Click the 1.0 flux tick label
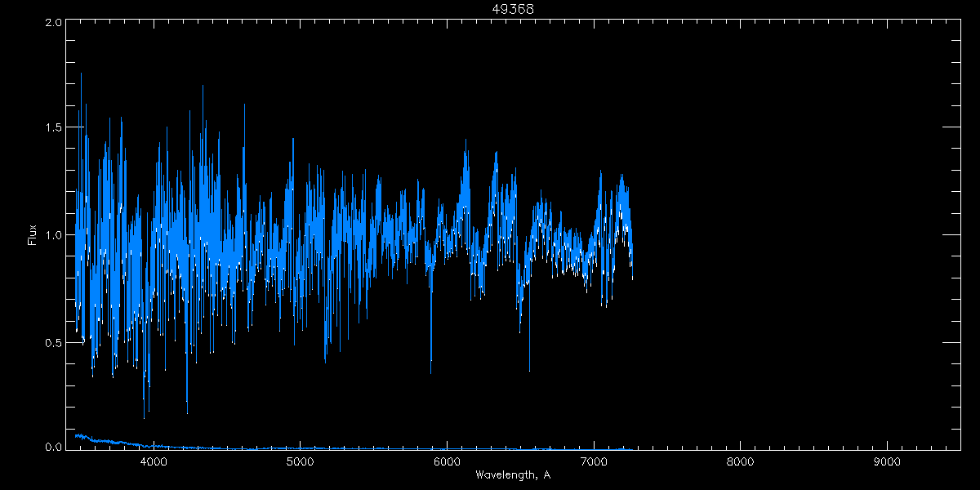Viewport: 980px width, 490px height. 53,235
